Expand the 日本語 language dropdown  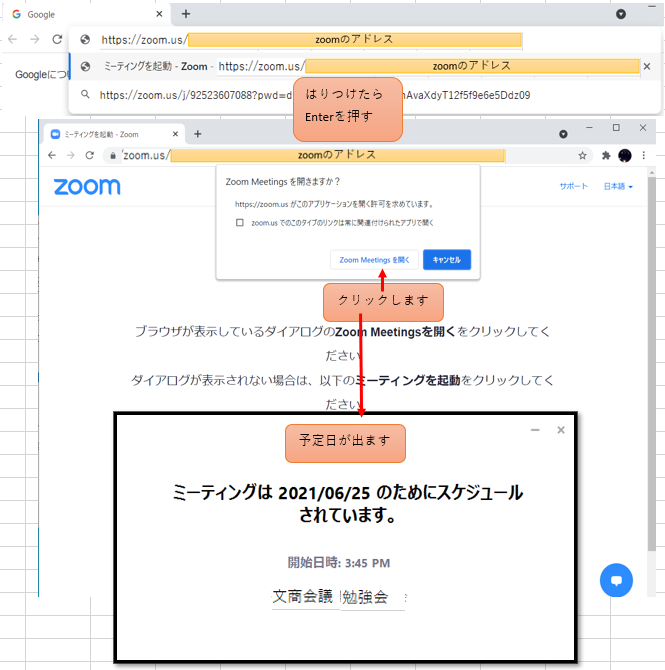point(618,187)
